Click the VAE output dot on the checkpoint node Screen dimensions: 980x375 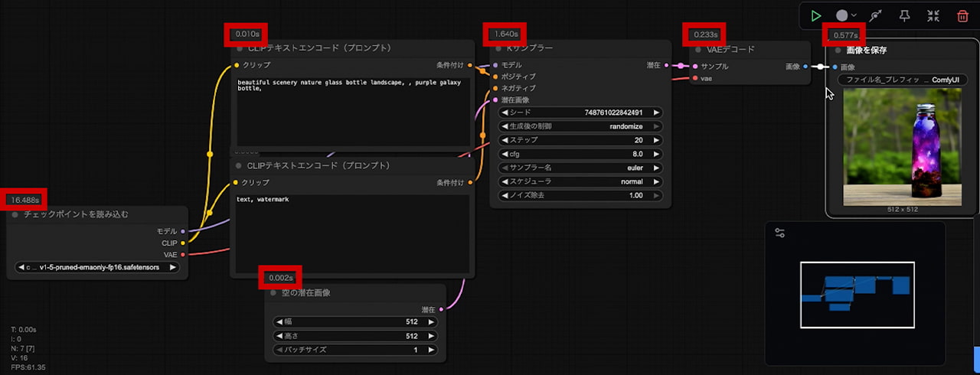[x=182, y=254]
